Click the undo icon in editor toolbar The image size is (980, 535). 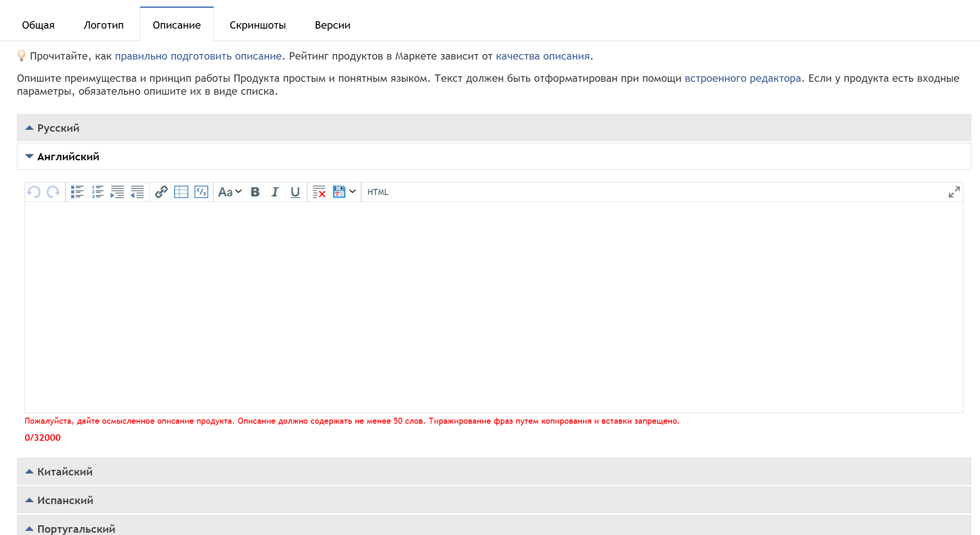34,192
